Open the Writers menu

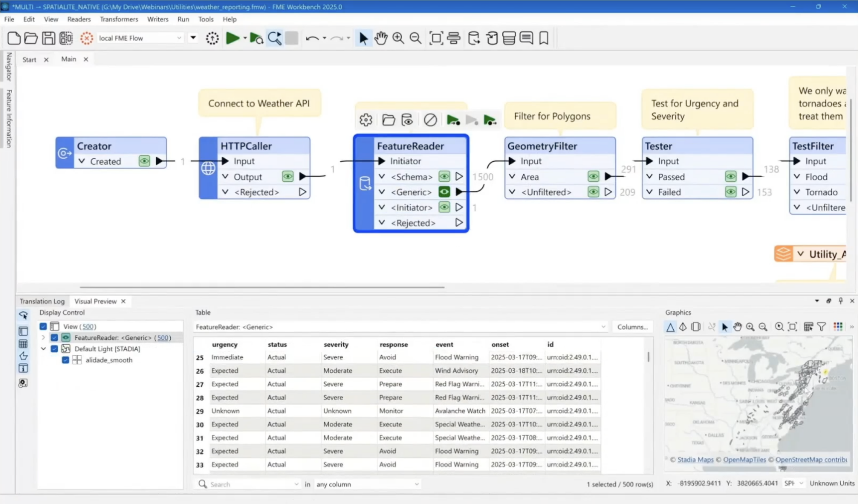158,19
